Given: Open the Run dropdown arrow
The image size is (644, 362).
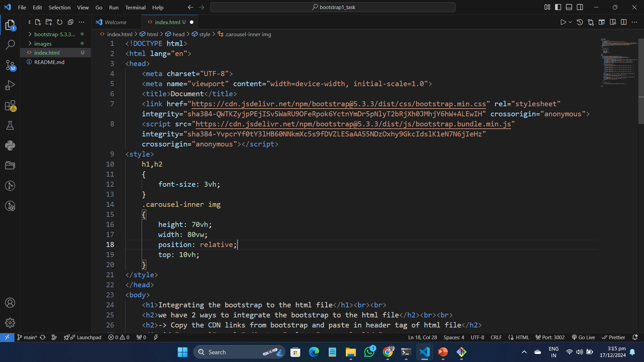Looking at the screenshot, I should (x=570, y=22).
